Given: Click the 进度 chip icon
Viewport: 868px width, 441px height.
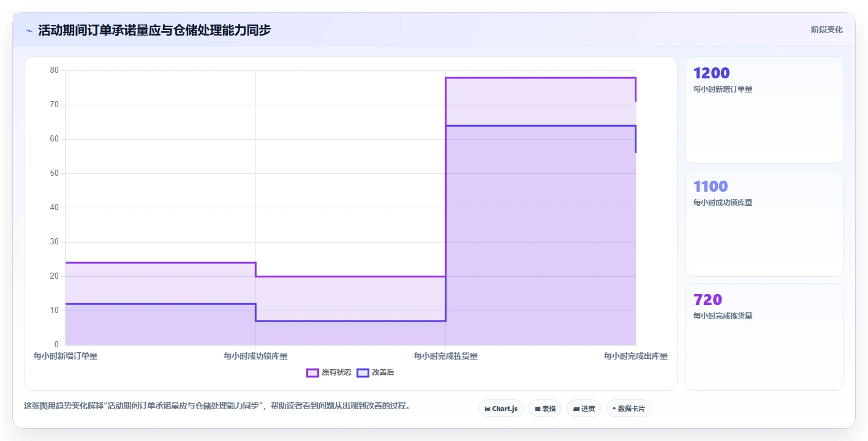Looking at the screenshot, I should point(576,409).
